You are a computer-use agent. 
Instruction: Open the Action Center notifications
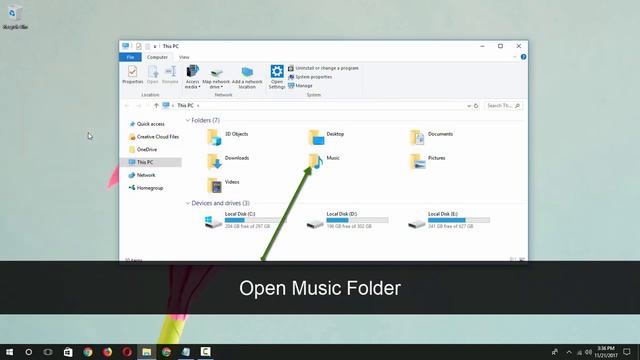pyautogui.click(x=627, y=352)
